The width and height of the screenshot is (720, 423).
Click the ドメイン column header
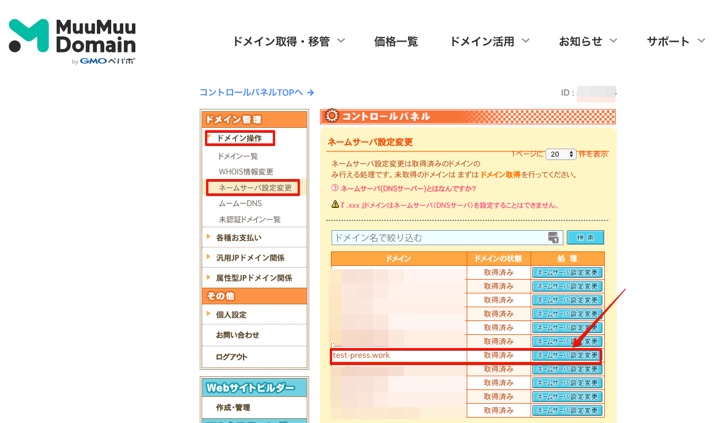click(399, 259)
